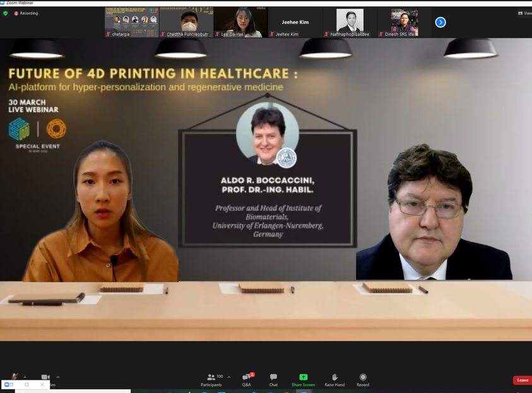Expand video options chevron beside camera
The width and height of the screenshot is (532, 393).
coord(58,377)
